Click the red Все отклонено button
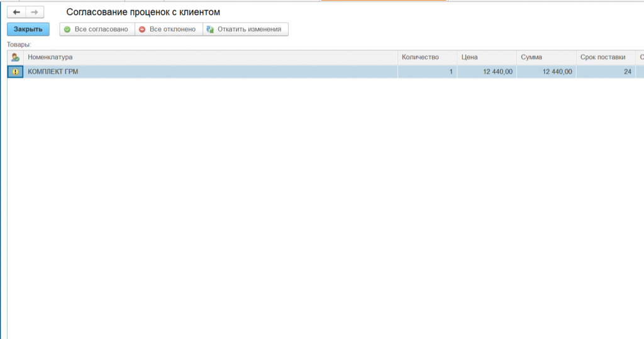The height and width of the screenshot is (339, 644). point(169,30)
